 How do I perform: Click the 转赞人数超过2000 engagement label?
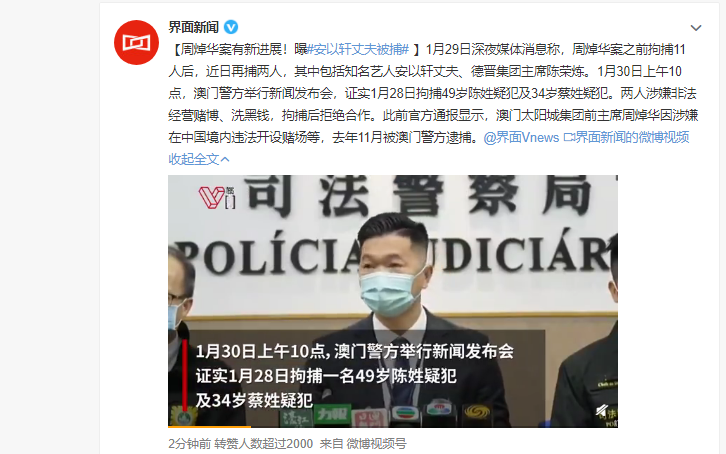click(x=263, y=444)
